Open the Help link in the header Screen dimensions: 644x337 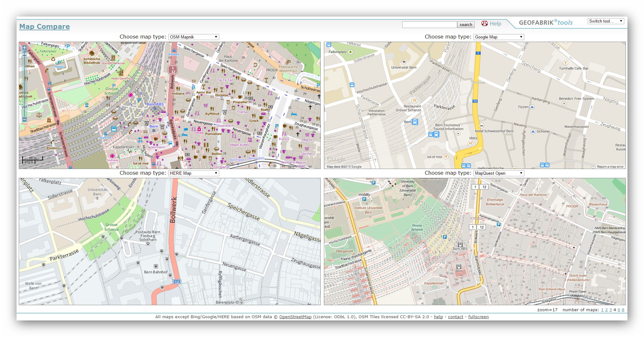495,24
